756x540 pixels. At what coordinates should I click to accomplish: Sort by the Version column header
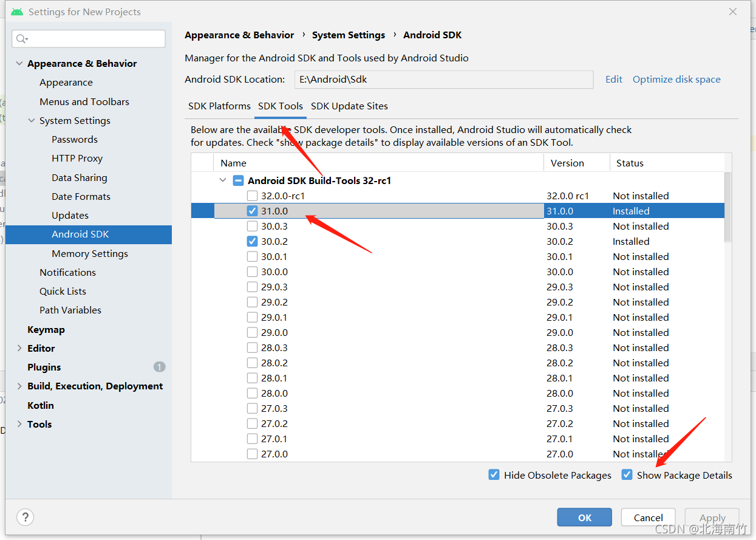[577, 163]
